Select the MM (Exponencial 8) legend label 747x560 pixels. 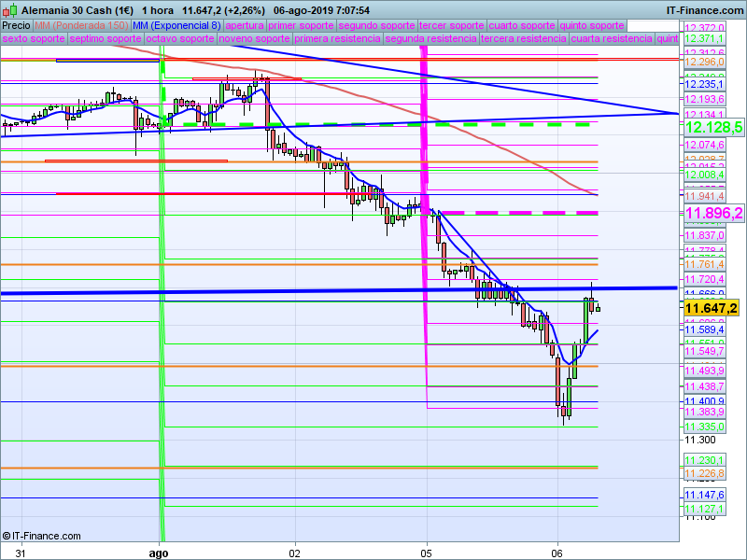(176, 25)
